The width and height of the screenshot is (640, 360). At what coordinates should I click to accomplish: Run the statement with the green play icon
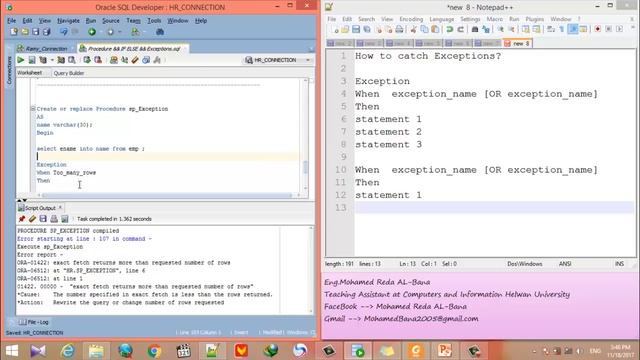pos(21,60)
